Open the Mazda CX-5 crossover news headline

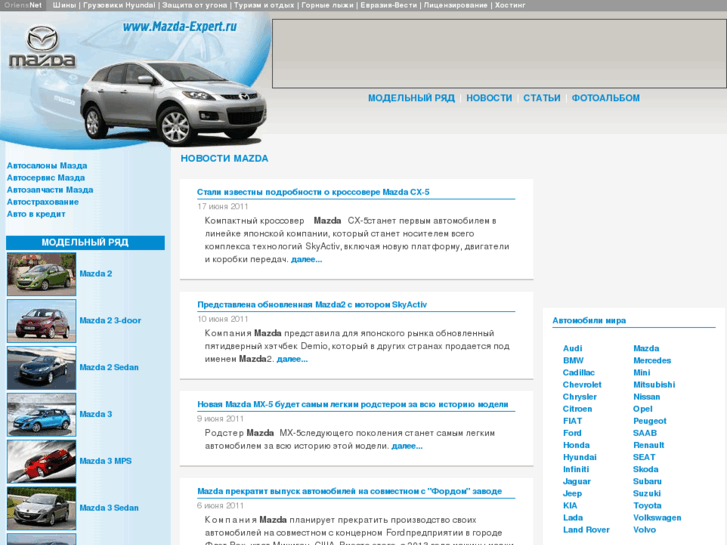[x=313, y=192]
